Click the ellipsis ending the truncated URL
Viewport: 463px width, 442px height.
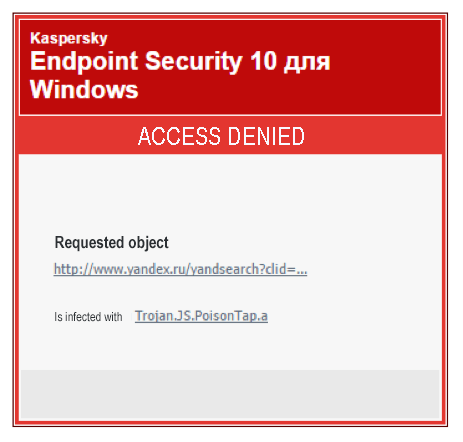tap(302, 269)
